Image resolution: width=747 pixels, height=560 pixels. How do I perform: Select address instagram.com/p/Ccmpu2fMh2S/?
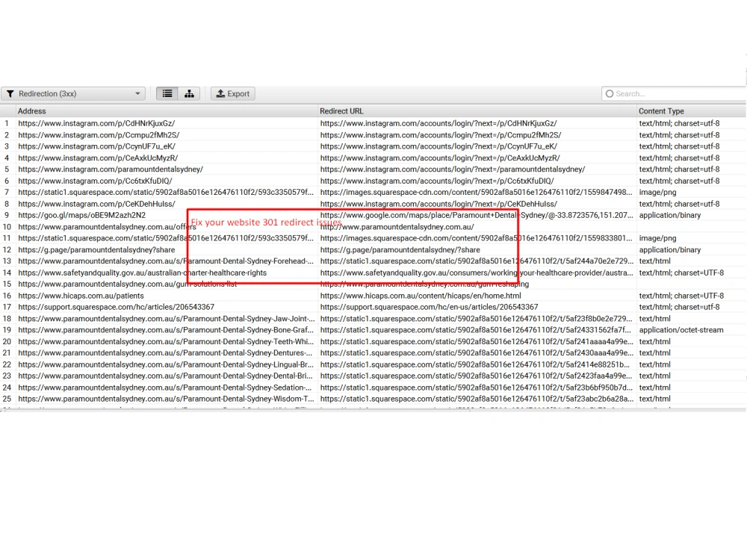click(x=99, y=135)
